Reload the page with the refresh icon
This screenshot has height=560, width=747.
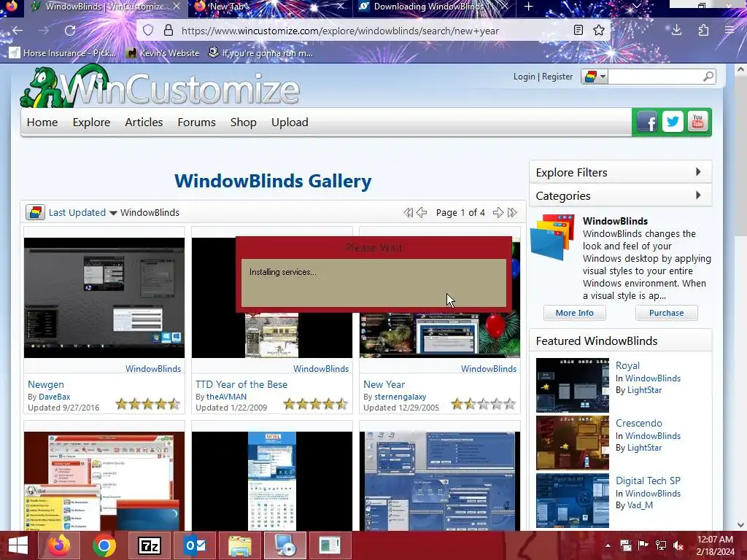(70, 31)
